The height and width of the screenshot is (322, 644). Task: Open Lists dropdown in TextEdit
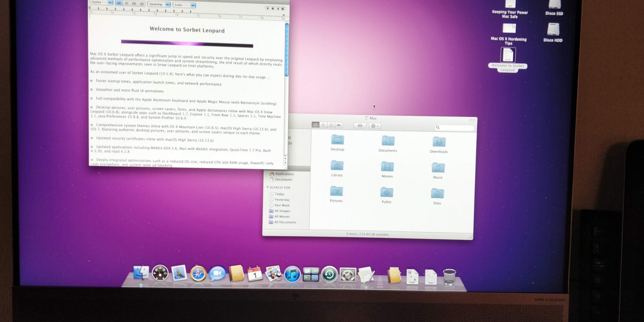click(184, 5)
